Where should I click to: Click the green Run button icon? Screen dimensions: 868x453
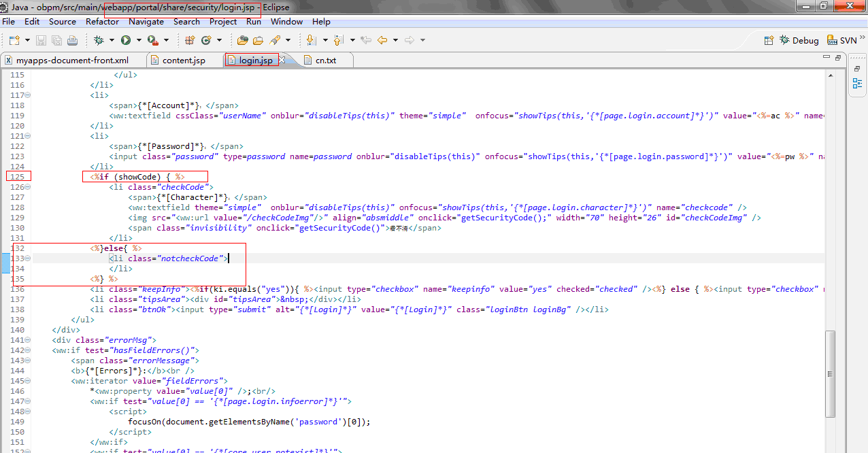click(x=125, y=40)
